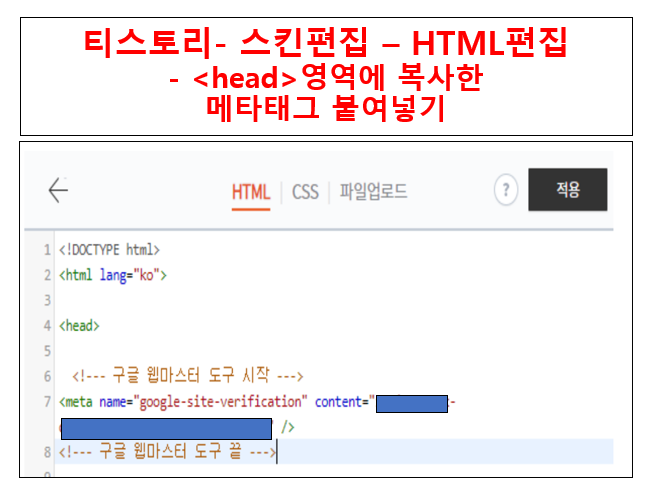Select the <!DOCTYPE html> code line
This screenshot has height=497, width=648.
click(x=110, y=250)
